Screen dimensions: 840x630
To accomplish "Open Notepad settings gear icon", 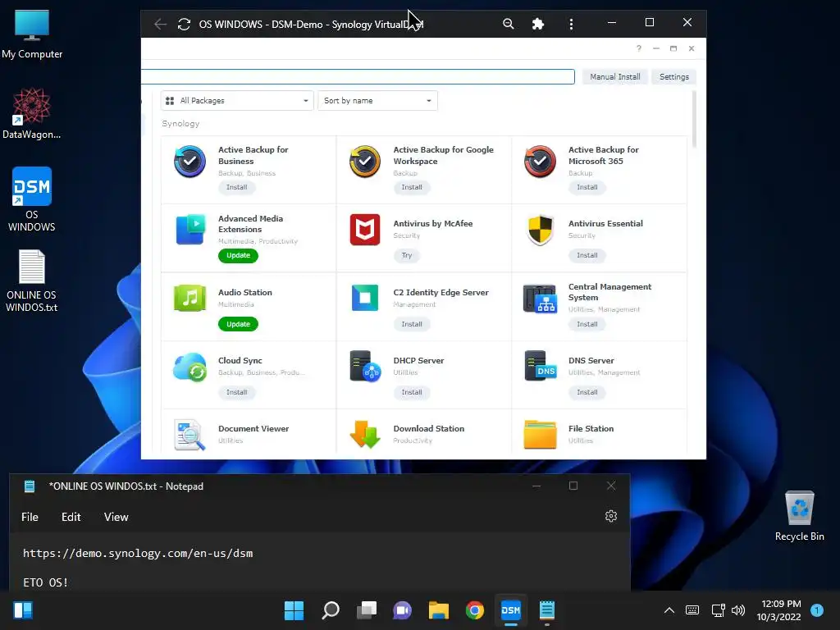I will click(x=610, y=516).
